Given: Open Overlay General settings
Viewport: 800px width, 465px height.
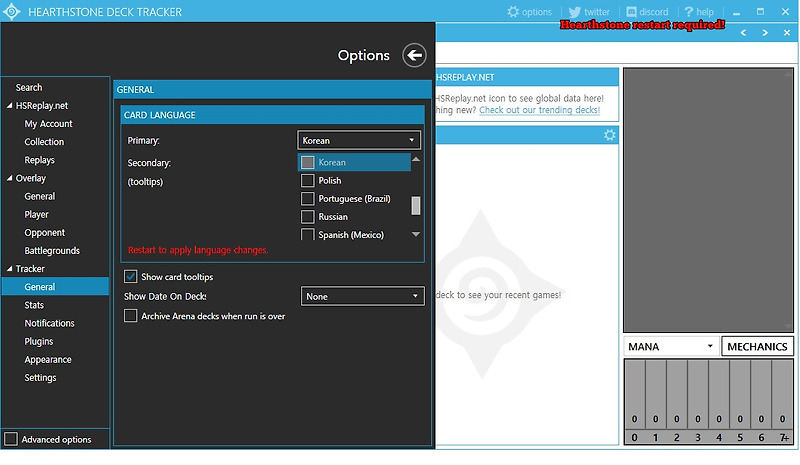Looking at the screenshot, I should [40, 196].
